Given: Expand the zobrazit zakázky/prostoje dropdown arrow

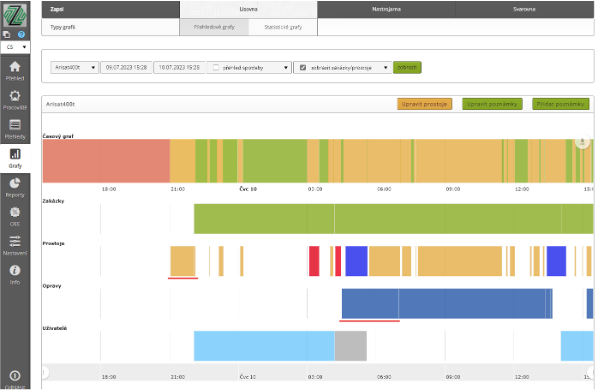Looking at the screenshot, I should [x=385, y=68].
